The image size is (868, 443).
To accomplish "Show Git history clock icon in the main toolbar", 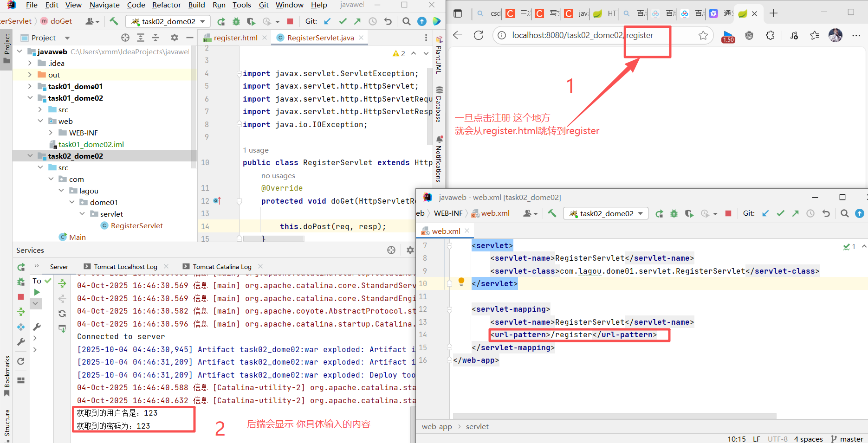I will click(x=373, y=21).
